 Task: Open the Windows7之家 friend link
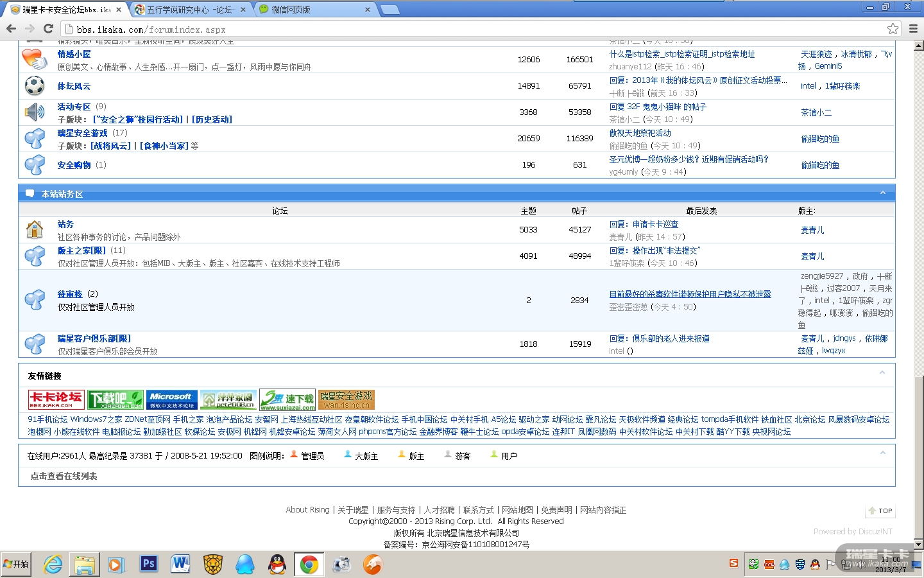(x=96, y=419)
